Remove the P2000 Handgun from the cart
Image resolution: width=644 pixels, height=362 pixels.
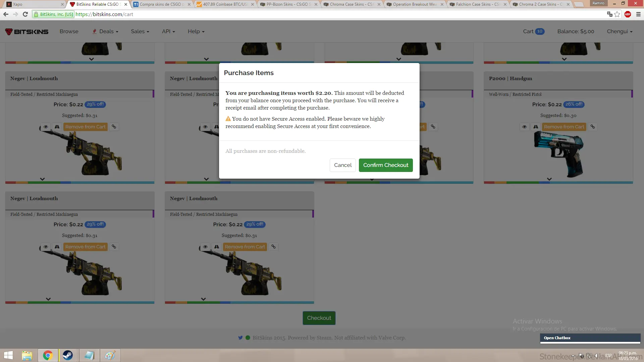tap(564, 127)
